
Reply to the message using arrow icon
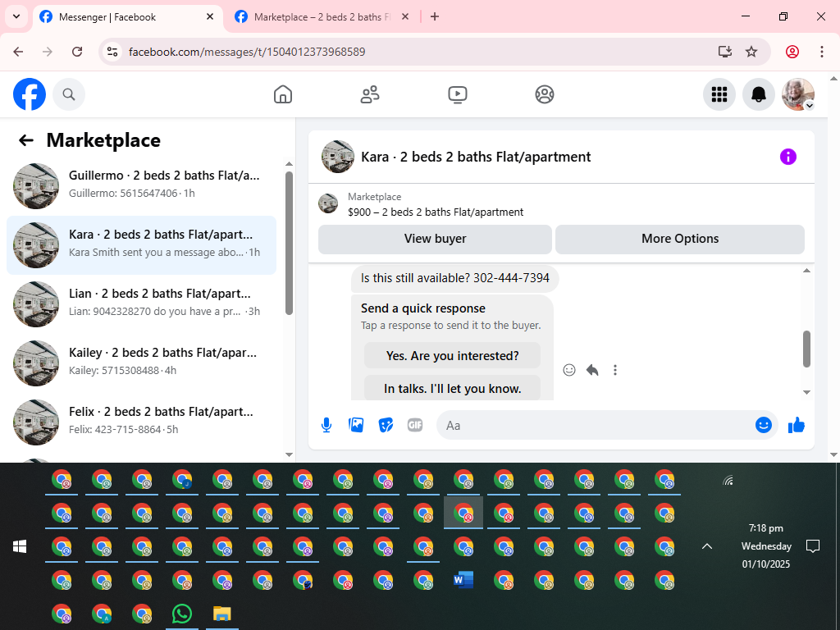point(592,370)
